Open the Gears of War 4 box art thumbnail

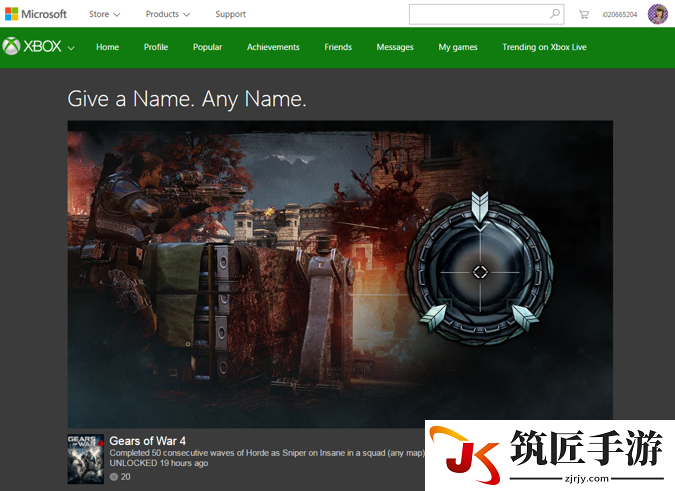86,459
